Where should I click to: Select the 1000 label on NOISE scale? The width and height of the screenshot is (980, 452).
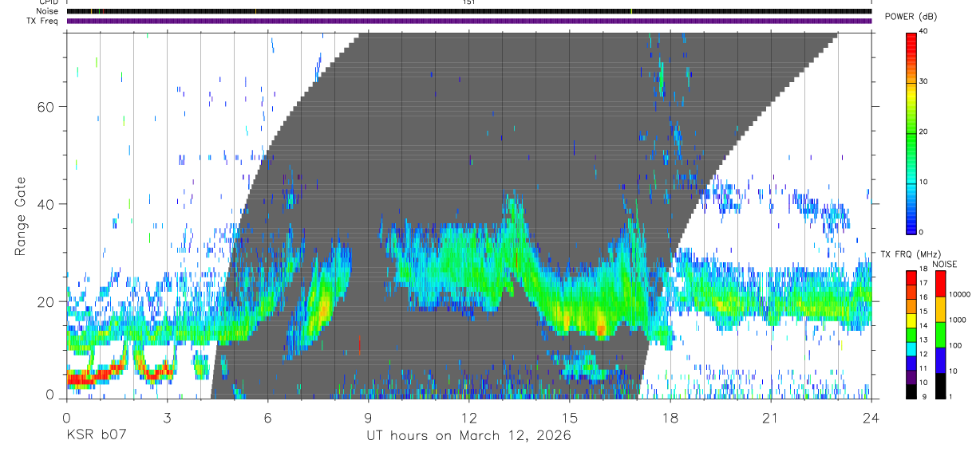click(957, 320)
